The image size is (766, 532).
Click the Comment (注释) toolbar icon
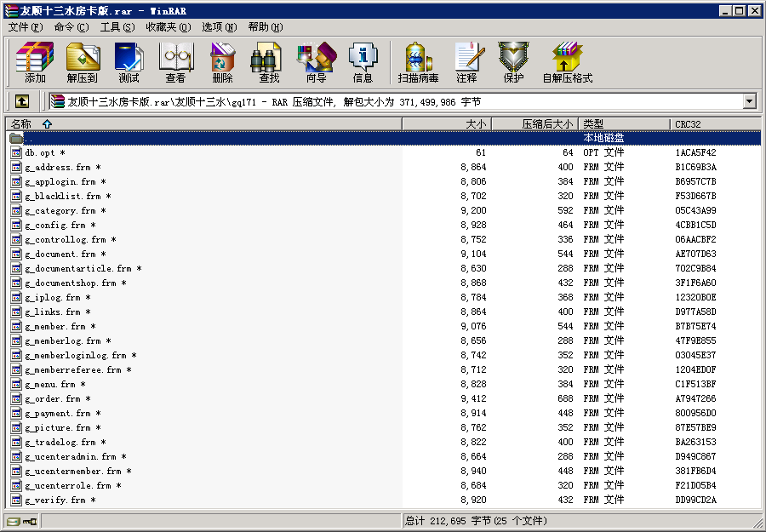(466, 63)
